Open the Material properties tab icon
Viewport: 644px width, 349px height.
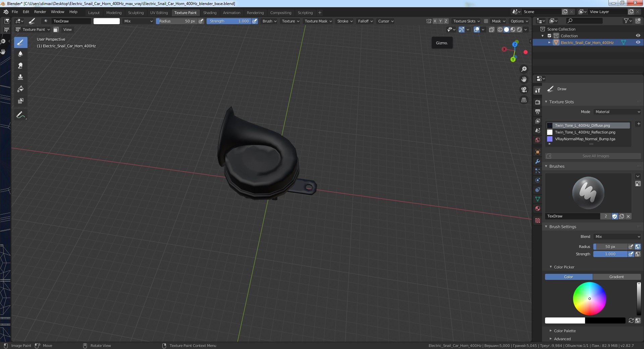(x=538, y=208)
